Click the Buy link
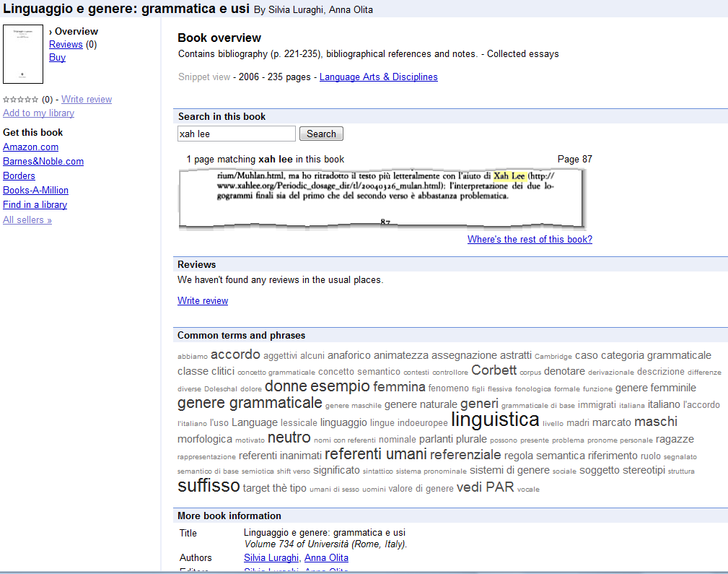Viewport: 728px width, 574px height. (57, 57)
